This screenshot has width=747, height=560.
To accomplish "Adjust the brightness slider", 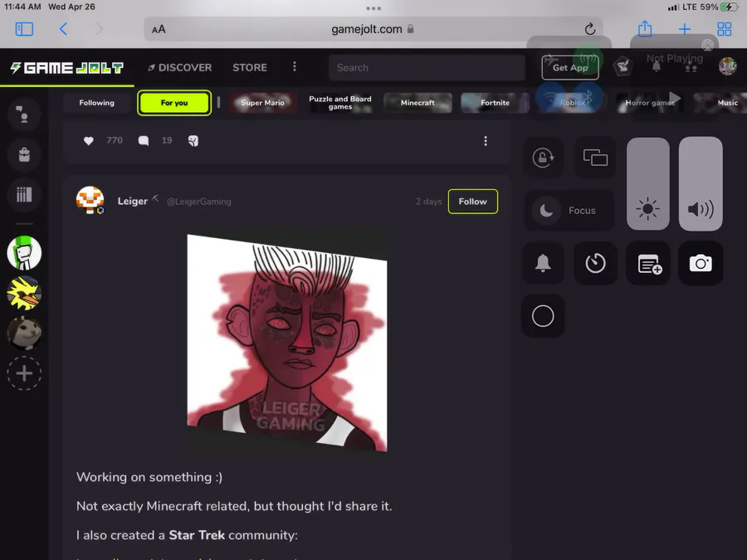I will click(x=648, y=184).
